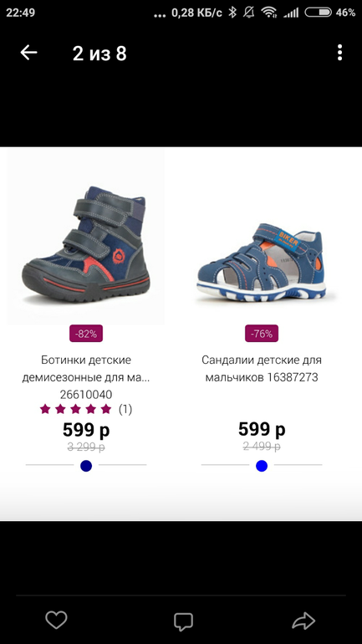The image size is (362, 644).
Task: Tap the battery indicator icon
Action: (318, 13)
